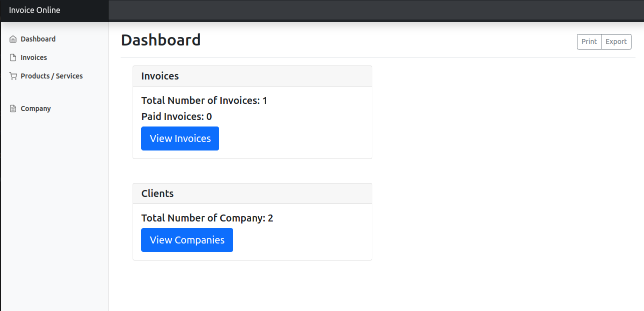Open the Dashboard sidebar link
This screenshot has height=311, width=644.
pyautogui.click(x=38, y=39)
